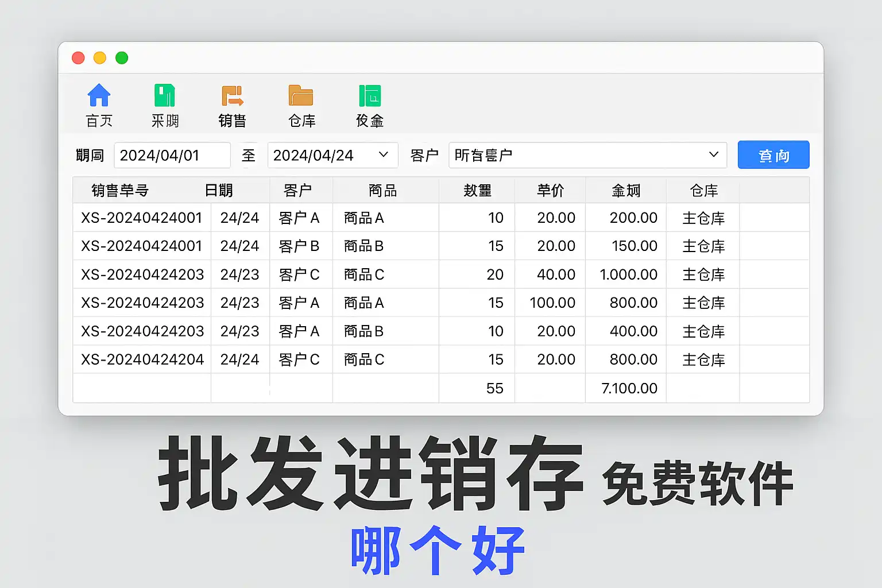
Task: Open the warehouse folder icon
Action: coord(301,95)
